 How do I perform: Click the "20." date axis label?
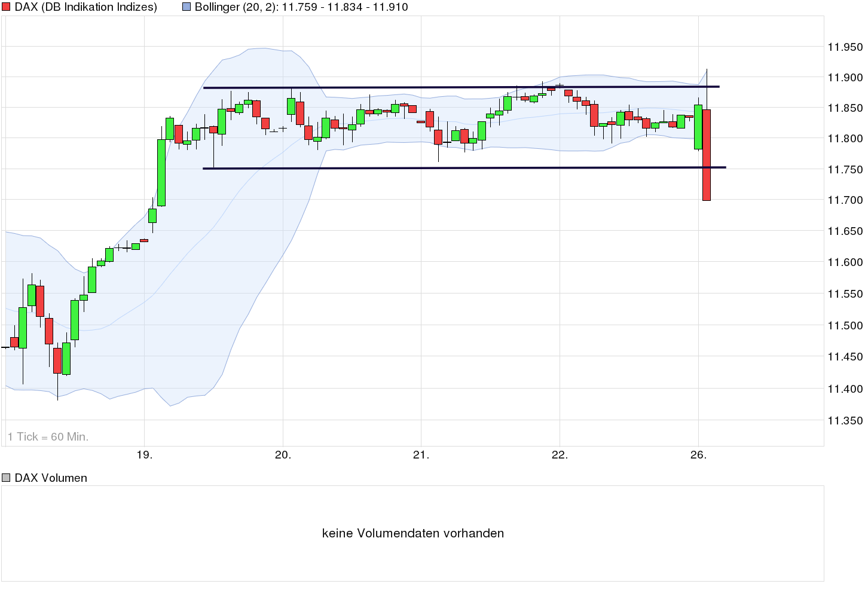tap(283, 455)
